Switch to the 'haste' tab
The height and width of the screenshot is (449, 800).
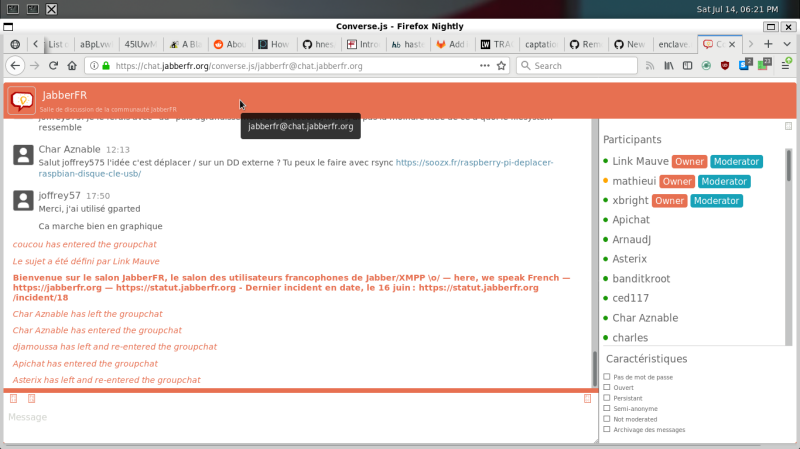point(408,44)
